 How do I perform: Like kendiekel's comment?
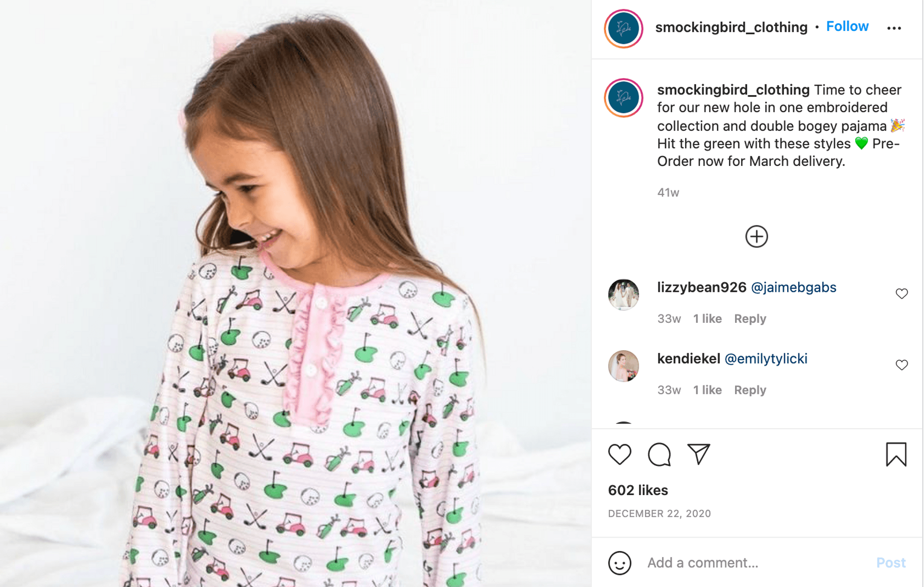901,365
